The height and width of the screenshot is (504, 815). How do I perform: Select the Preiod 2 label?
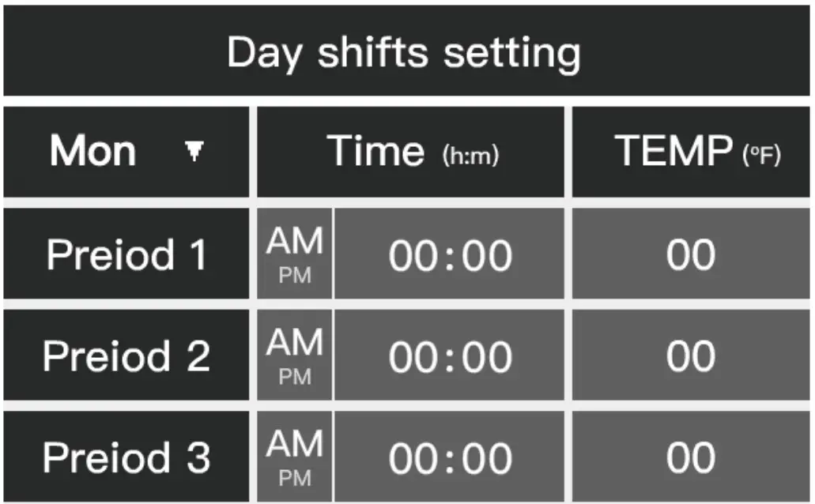126,354
